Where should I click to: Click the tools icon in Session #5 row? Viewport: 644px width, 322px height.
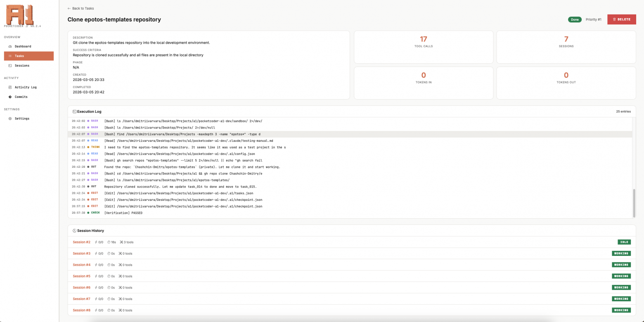pyautogui.click(x=120, y=276)
